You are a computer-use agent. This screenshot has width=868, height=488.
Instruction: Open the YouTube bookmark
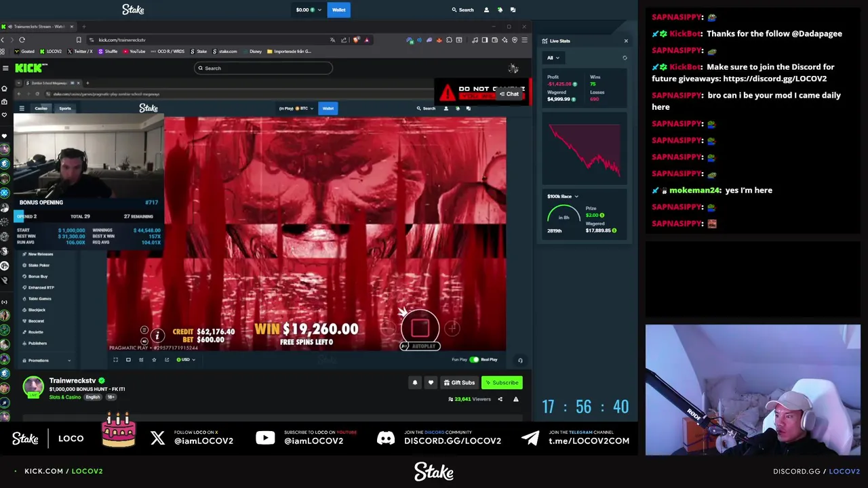134,52
